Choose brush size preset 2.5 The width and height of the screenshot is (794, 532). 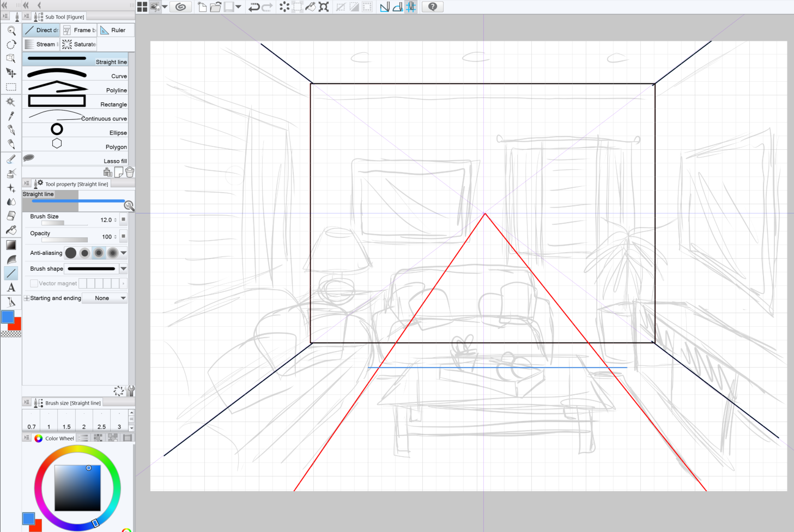click(101, 421)
